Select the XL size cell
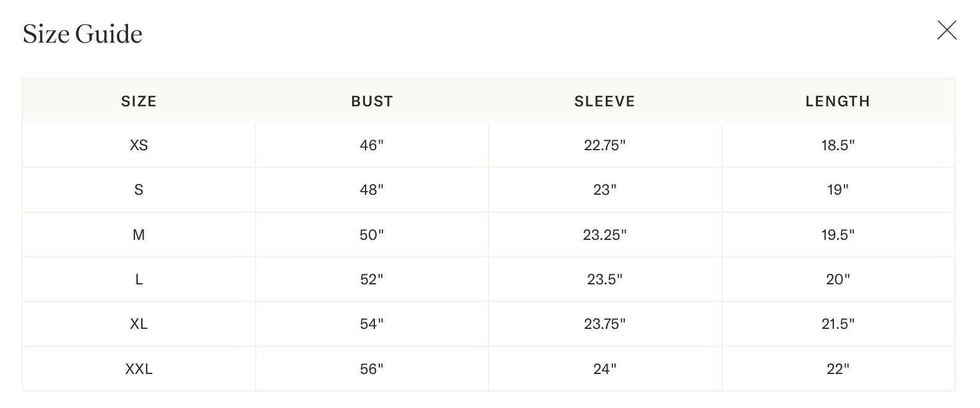 139,324
